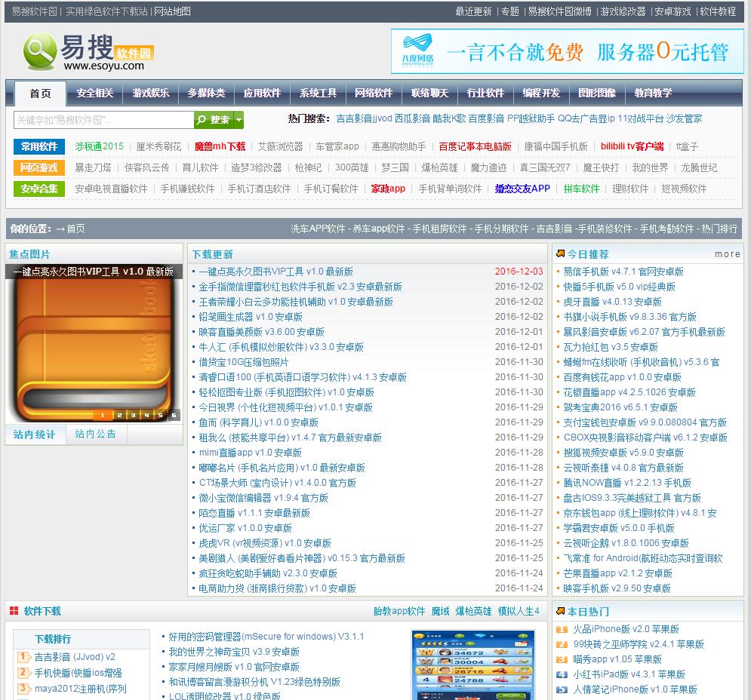Select slide number 6 in focus image

coord(174,415)
